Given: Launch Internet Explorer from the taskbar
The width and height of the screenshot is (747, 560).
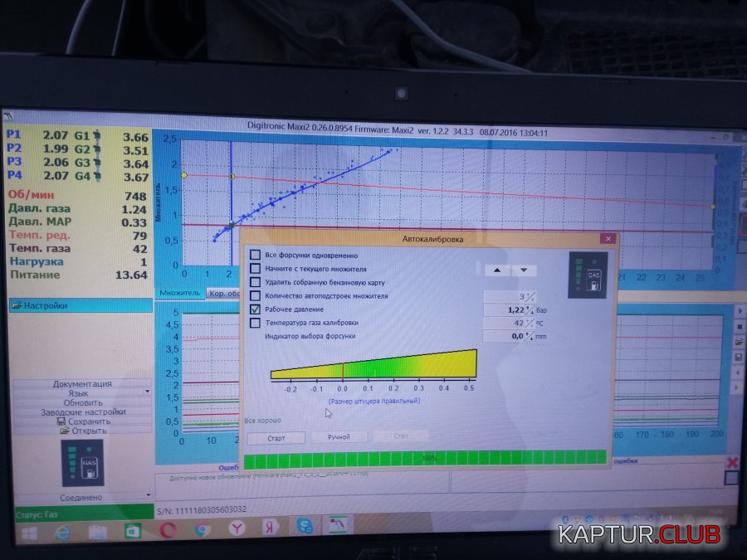Looking at the screenshot, I should (x=62, y=533).
